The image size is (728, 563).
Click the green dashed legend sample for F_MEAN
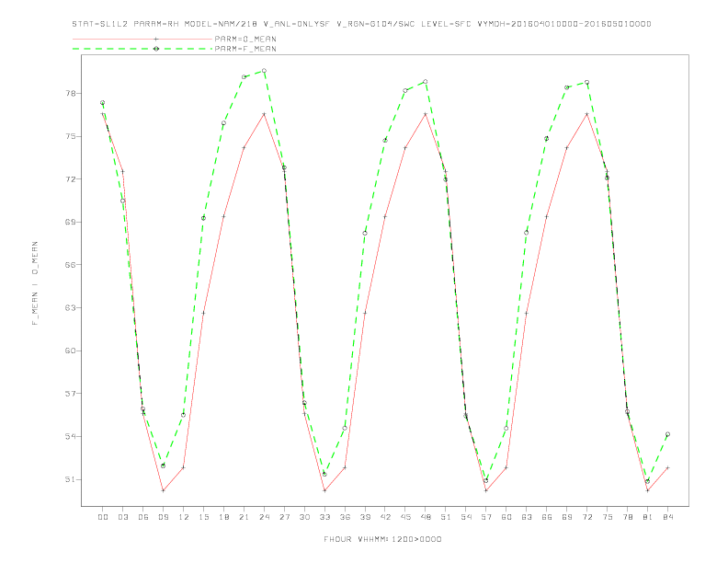click(142, 49)
